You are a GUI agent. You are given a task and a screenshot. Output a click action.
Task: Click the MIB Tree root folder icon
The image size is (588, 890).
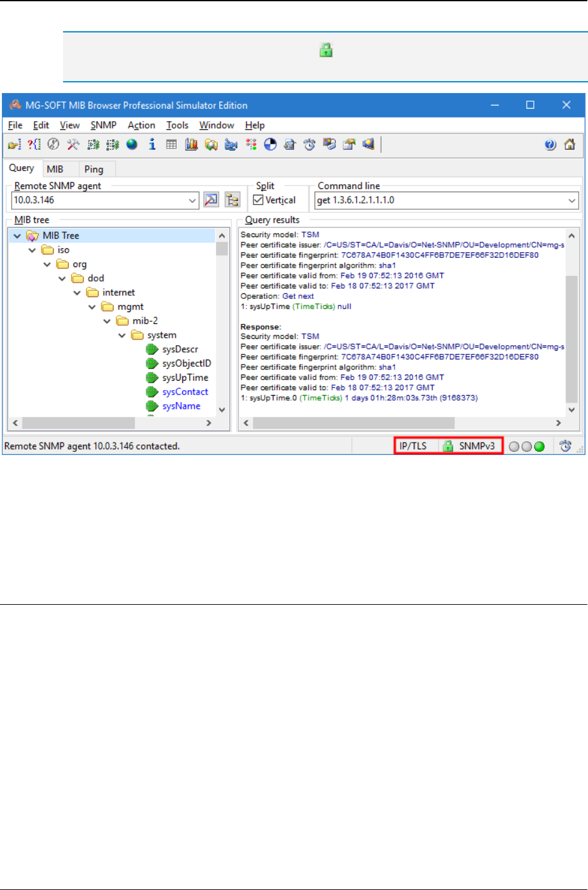32,236
